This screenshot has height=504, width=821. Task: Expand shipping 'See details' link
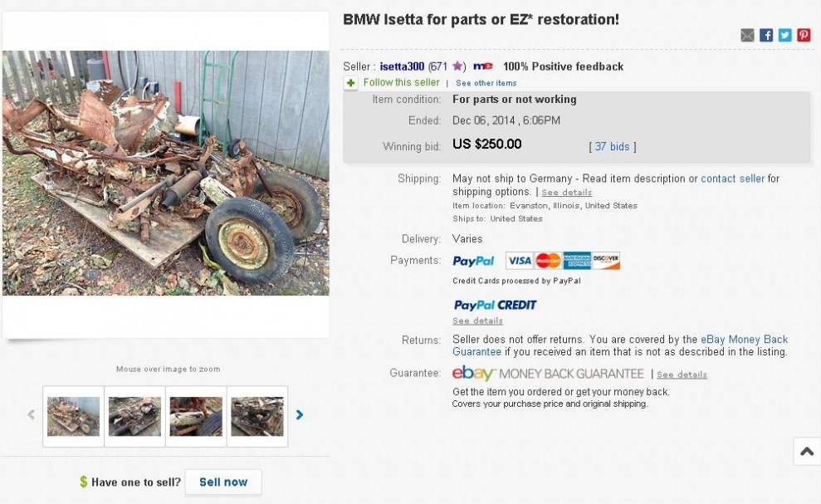pos(566,193)
